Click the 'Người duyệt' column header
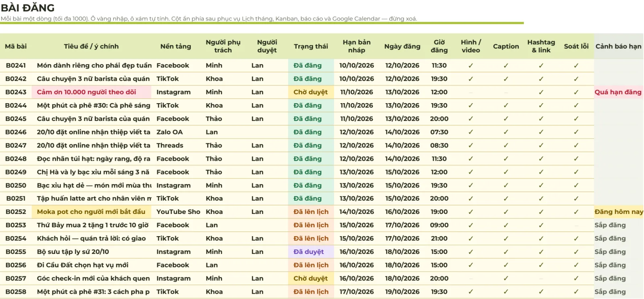 click(x=267, y=46)
